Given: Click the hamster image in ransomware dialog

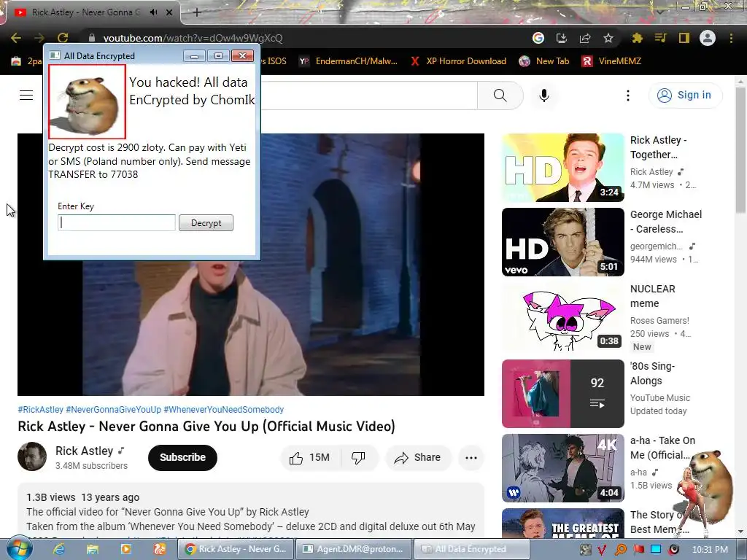Looking at the screenshot, I should [x=88, y=101].
